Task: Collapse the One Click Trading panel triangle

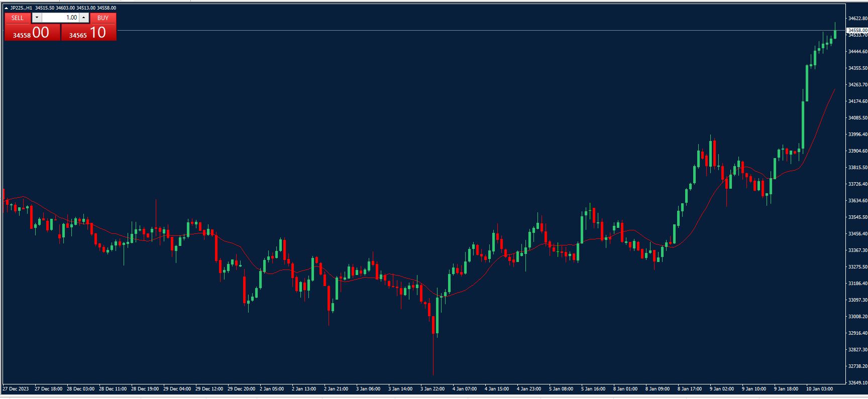Action: (6, 8)
